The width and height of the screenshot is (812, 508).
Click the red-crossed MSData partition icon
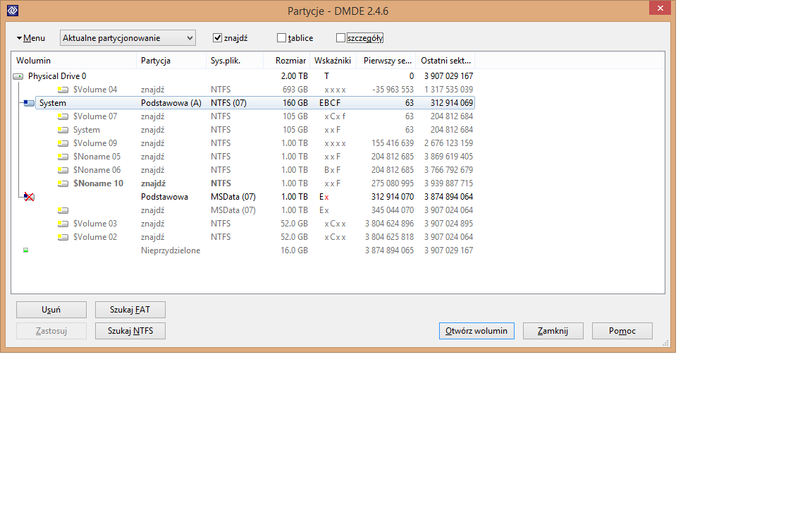[x=29, y=197]
